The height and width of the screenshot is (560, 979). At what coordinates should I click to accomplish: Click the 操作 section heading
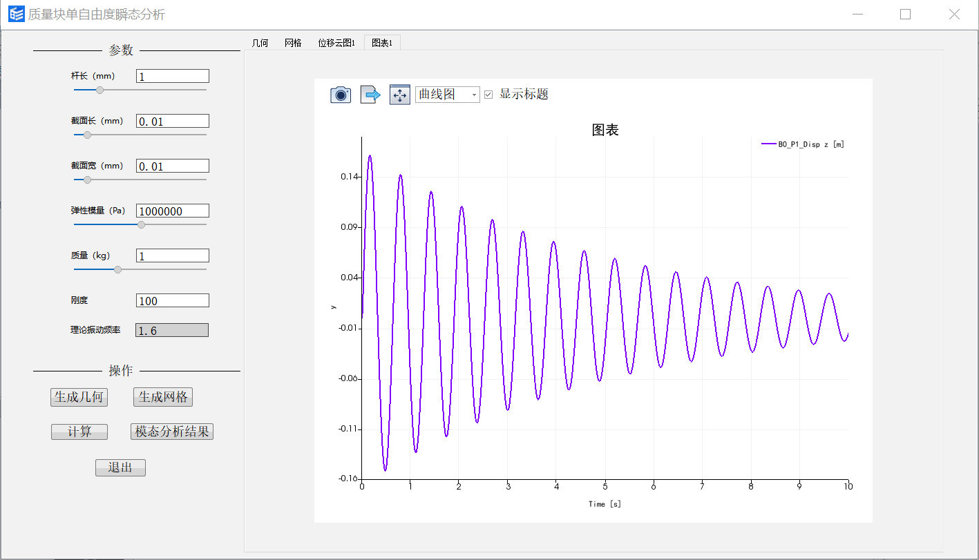click(x=121, y=371)
